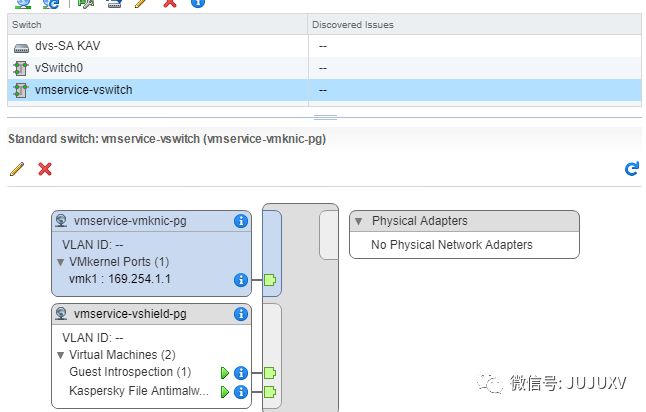Sort by the Switch column header
646x412 pixels.
tap(157, 24)
